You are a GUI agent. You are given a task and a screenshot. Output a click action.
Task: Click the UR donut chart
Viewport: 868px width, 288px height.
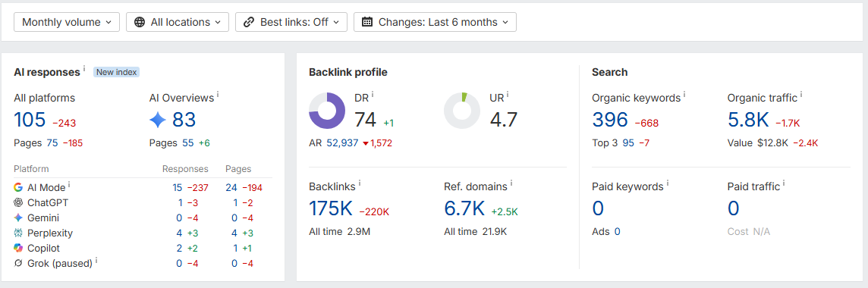pyautogui.click(x=462, y=111)
